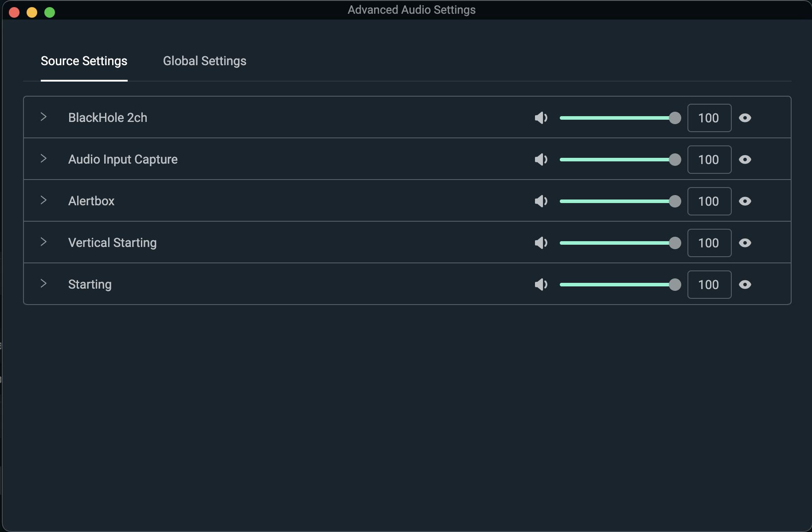
Task: Hide Vertical Starting in the mixer
Action: coord(745,243)
